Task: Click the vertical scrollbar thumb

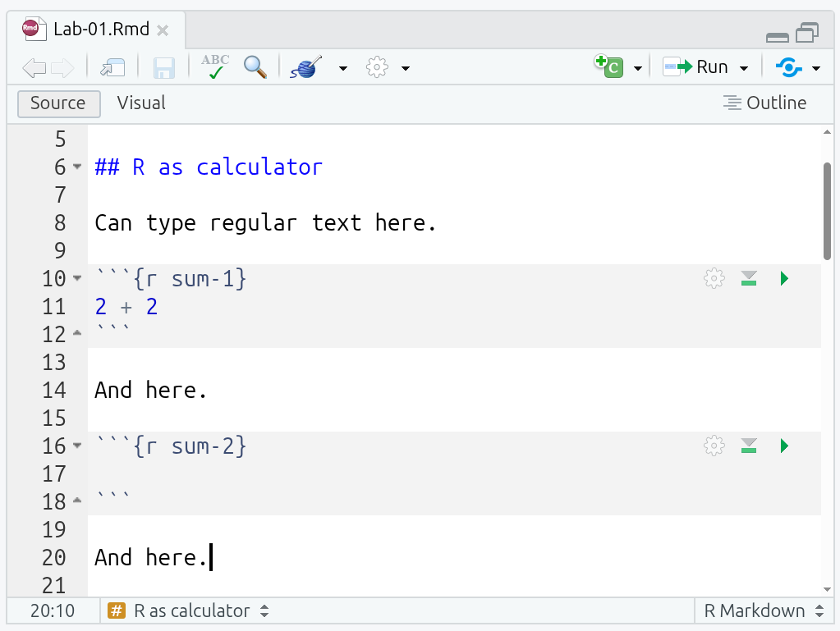Action: coord(827,211)
